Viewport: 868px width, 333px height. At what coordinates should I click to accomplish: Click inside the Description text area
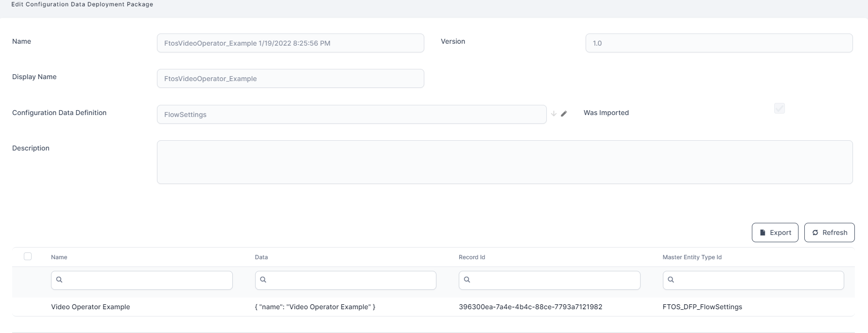pyautogui.click(x=504, y=162)
